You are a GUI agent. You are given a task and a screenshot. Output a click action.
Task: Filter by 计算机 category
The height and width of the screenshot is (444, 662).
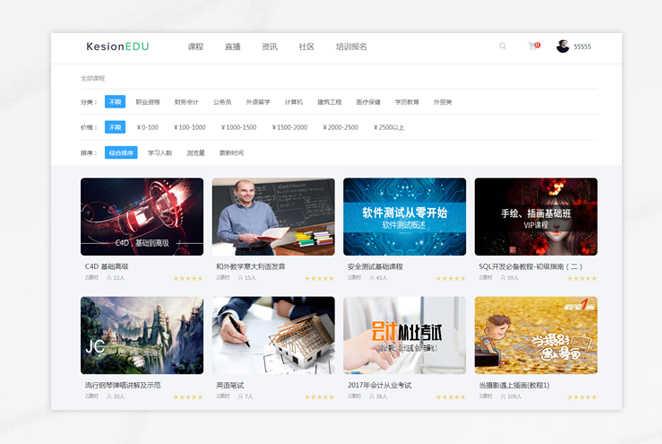(294, 102)
